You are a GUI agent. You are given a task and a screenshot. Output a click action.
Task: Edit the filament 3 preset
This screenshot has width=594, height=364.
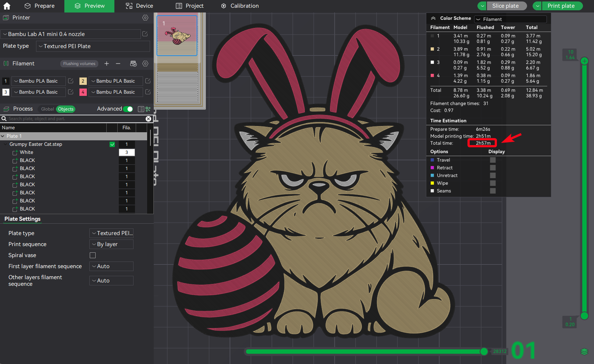[x=71, y=92]
